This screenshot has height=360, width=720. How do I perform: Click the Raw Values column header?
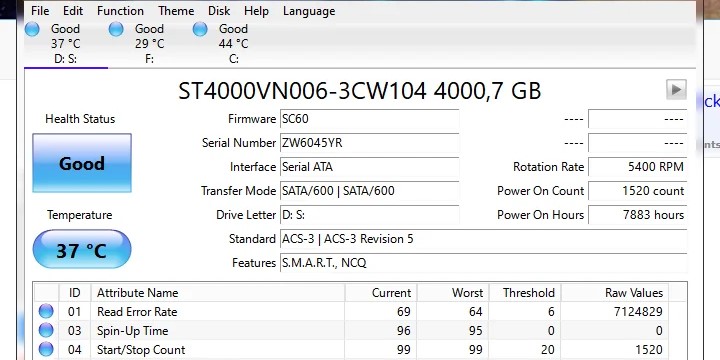tap(615, 292)
